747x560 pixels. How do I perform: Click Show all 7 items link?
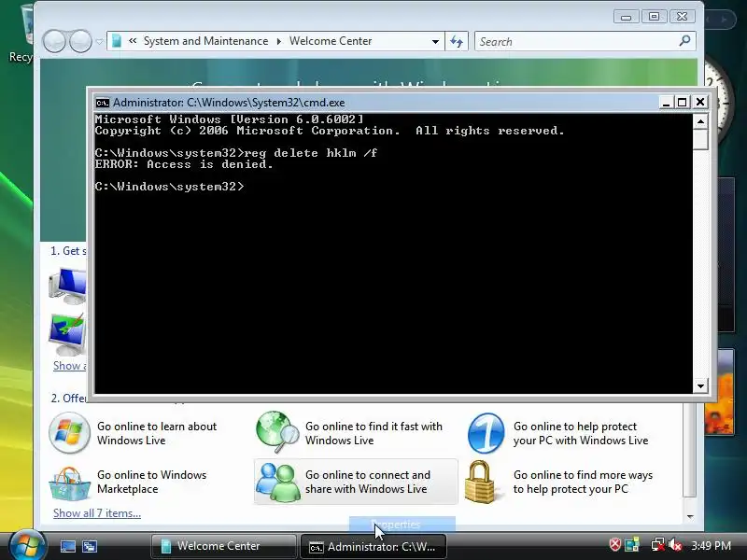click(97, 513)
